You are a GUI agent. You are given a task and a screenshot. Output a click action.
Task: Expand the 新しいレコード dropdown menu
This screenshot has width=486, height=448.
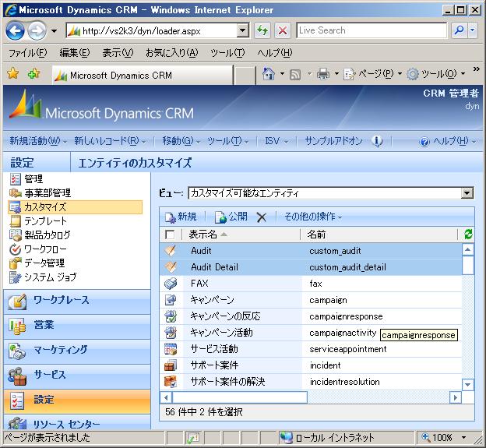point(110,141)
